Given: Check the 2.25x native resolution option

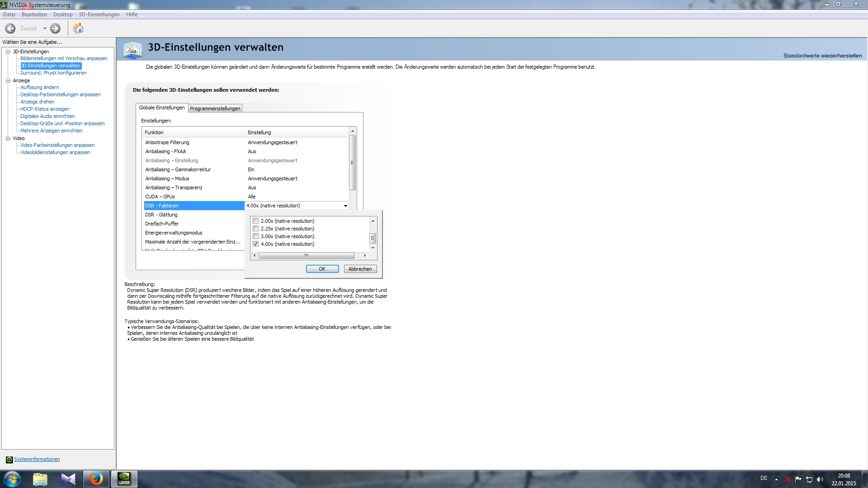Looking at the screenshot, I should pyautogui.click(x=256, y=229).
